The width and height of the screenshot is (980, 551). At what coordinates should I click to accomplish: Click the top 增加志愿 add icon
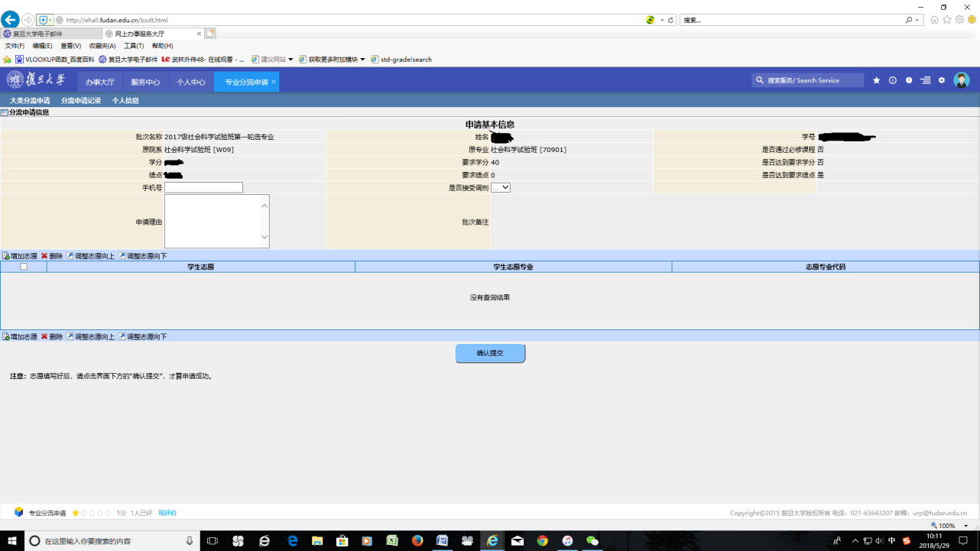pos(7,256)
